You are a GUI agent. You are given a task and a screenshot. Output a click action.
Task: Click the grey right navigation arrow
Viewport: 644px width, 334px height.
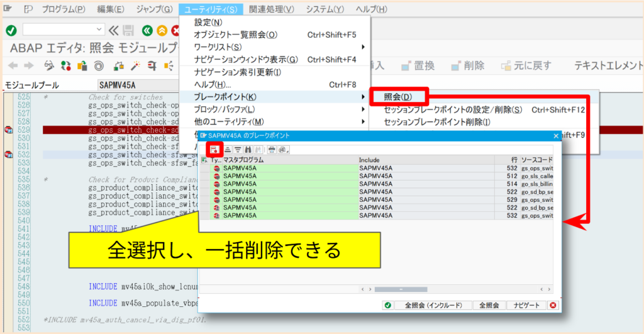tap(29, 66)
